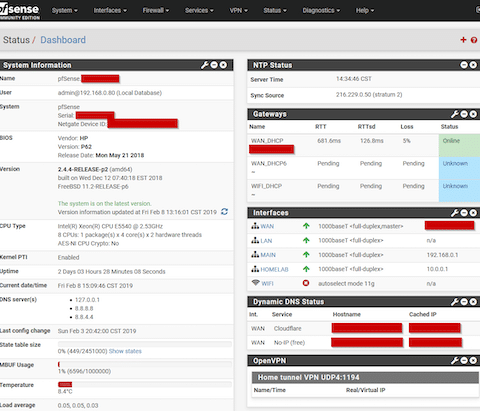
Task: Collapse the Gateways widget
Action: (x=464, y=114)
